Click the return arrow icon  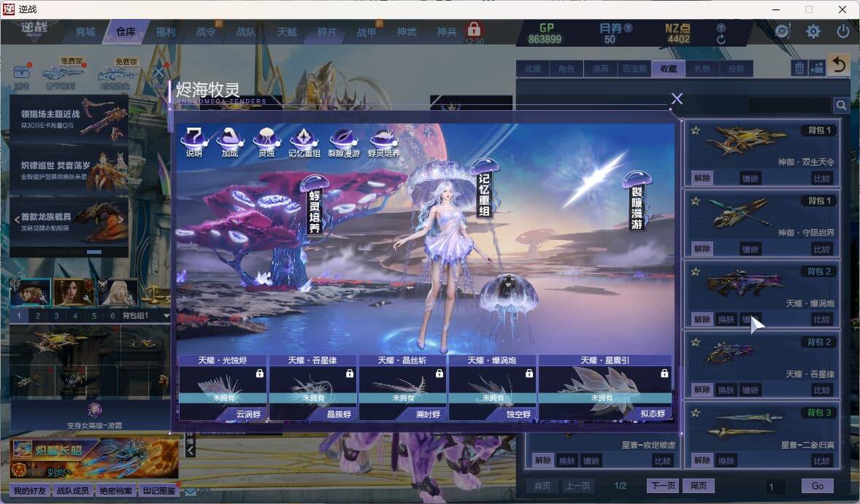point(839,65)
